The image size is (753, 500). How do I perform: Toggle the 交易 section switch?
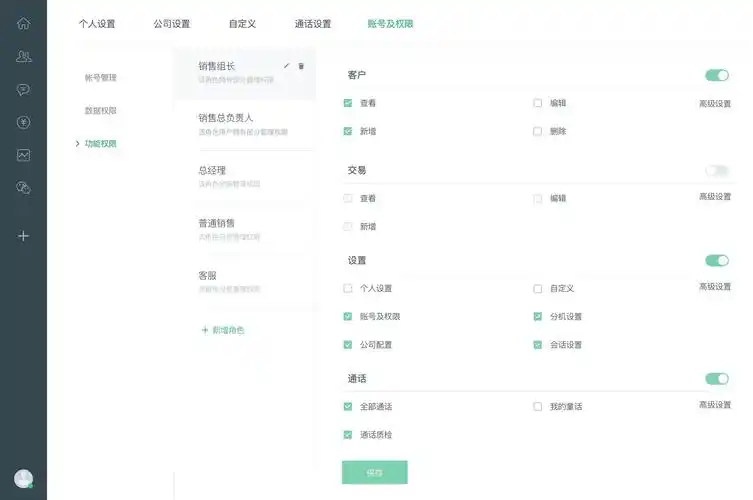pyautogui.click(x=717, y=170)
